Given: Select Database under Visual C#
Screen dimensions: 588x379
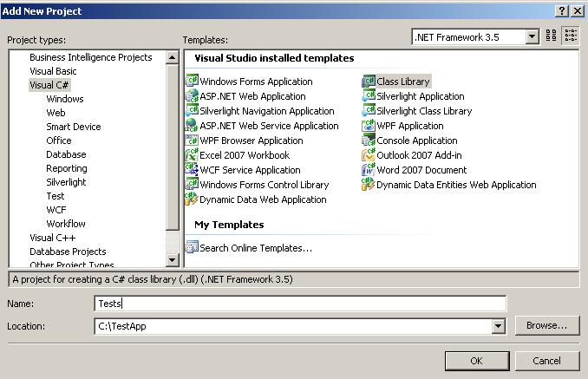Looking at the screenshot, I should point(66,154).
